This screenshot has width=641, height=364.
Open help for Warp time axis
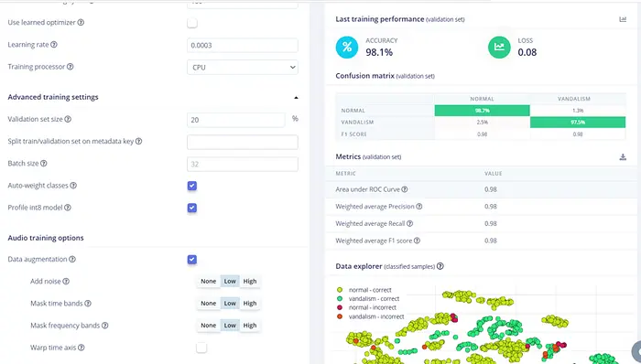click(x=81, y=348)
